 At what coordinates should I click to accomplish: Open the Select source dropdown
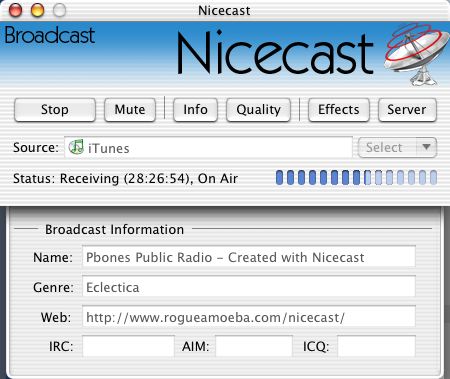(x=397, y=147)
